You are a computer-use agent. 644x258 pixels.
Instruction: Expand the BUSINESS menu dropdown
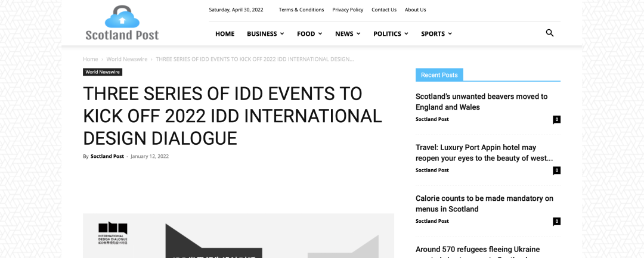(265, 33)
